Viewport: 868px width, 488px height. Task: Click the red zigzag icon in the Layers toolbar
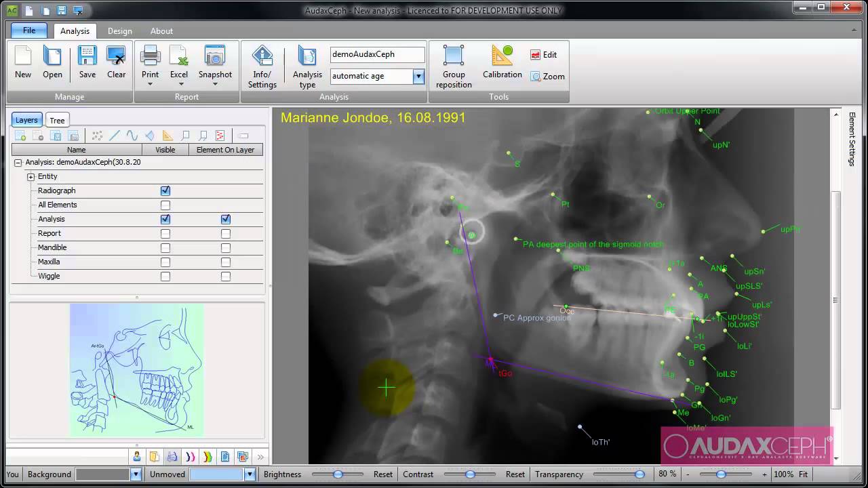(x=220, y=136)
